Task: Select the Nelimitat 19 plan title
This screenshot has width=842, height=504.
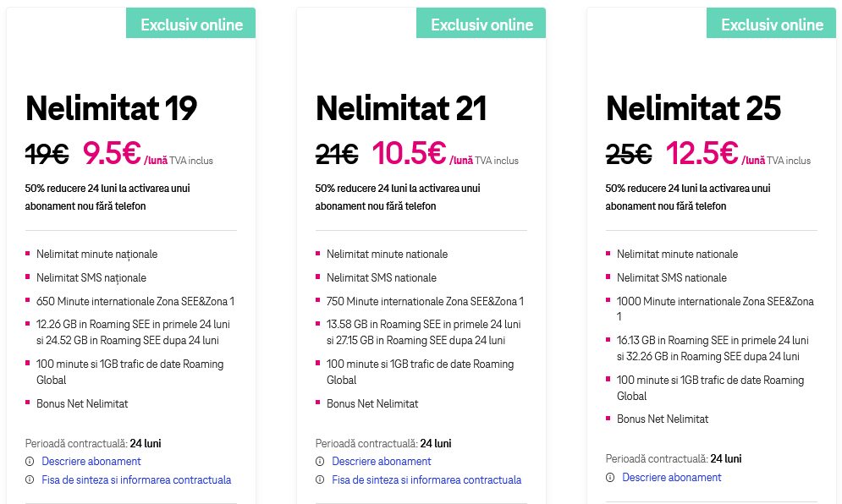Action: click(111, 108)
